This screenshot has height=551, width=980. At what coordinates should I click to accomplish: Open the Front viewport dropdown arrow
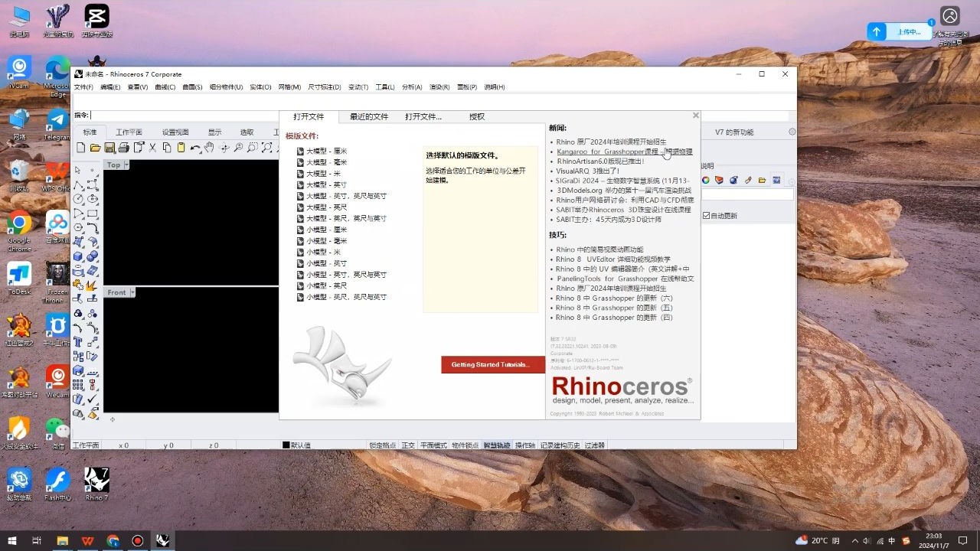132,292
